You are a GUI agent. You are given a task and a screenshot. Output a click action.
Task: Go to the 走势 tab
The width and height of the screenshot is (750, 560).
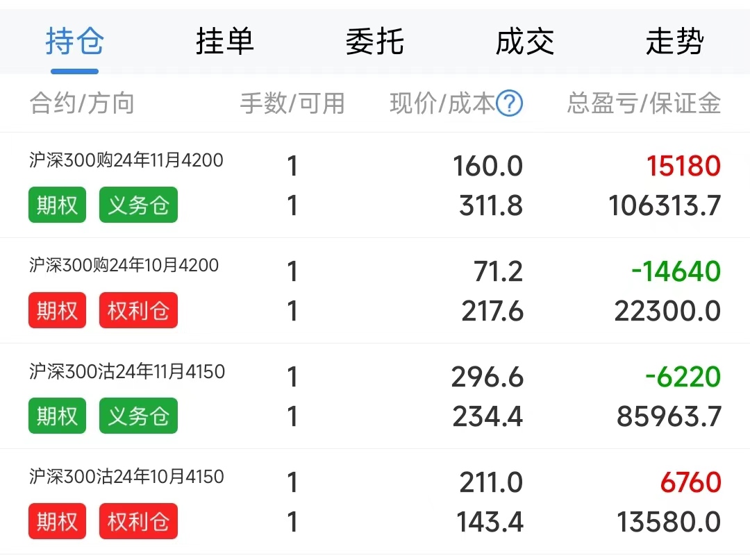coord(674,42)
